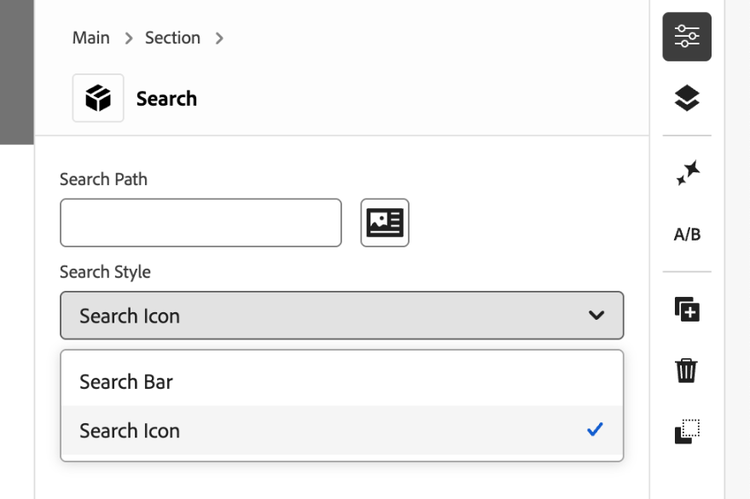Open the layers stack icon
The width and height of the screenshot is (750, 499).
pyautogui.click(x=687, y=98)
